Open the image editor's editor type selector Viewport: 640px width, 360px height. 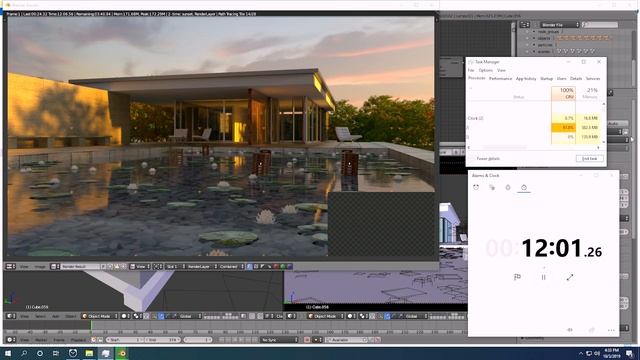coord(11,267)
